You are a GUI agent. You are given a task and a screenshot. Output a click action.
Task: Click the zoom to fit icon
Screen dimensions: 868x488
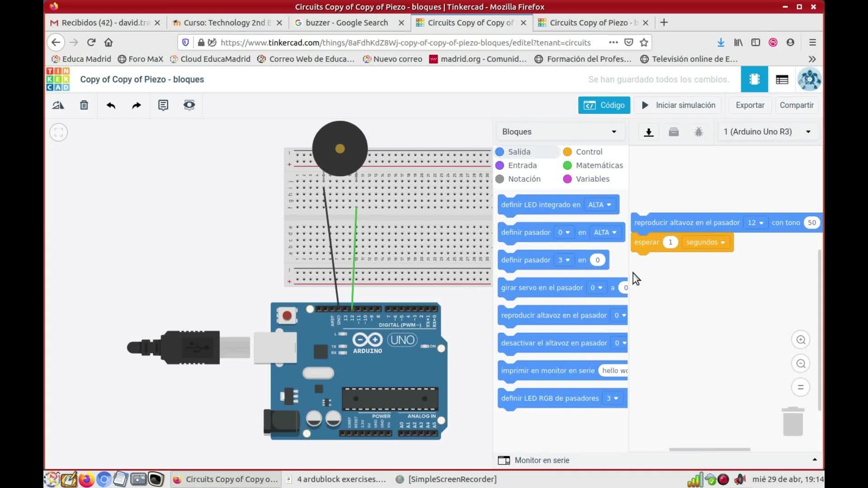click(x=58, y=132)
